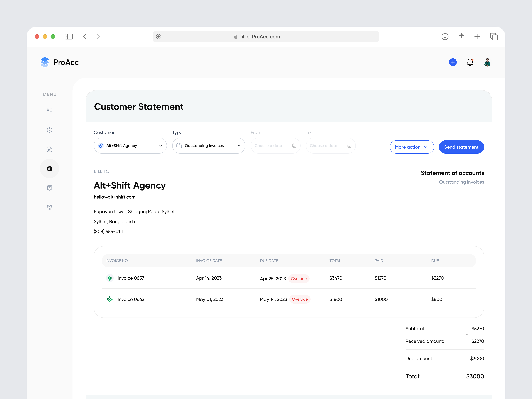Expand the Type dropdown with Outstanding invoices

point(208,146)
